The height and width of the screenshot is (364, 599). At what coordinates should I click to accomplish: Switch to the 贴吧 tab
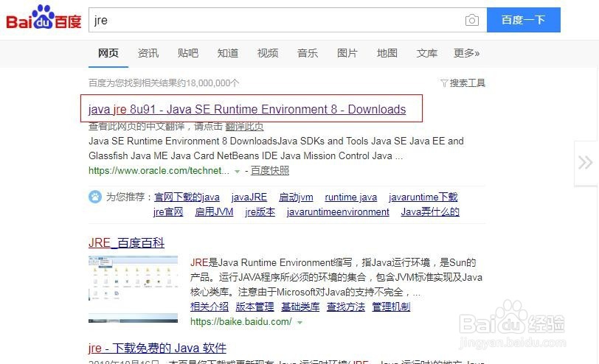pos(188,53)
